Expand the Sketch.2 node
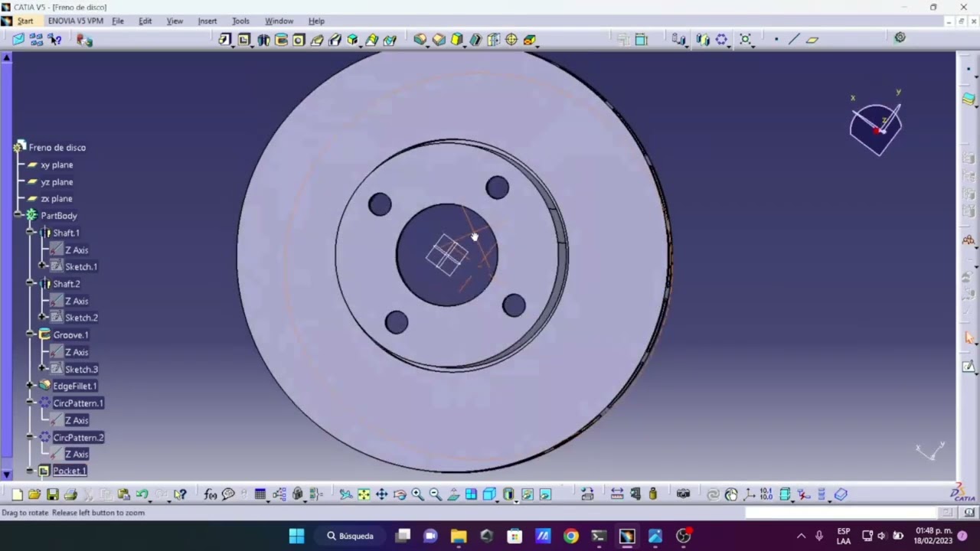Screen dimensions: 980x551 [43, 318]
